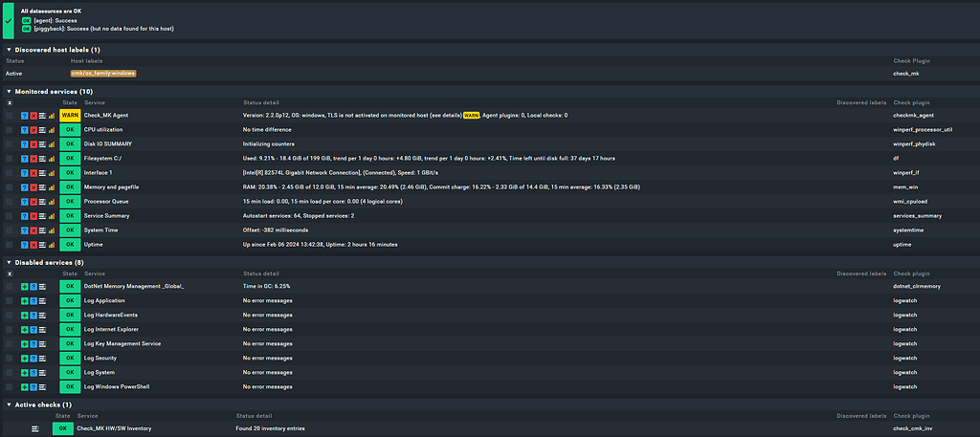Collapse the Monitored services section
The height and width of the screenshot is (437, 980).
pyautogui.click(x=9, y=91)
